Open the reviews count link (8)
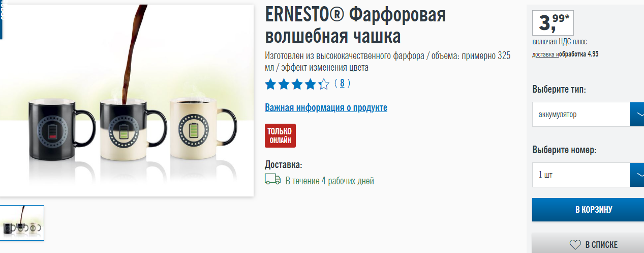 [342, 83]
